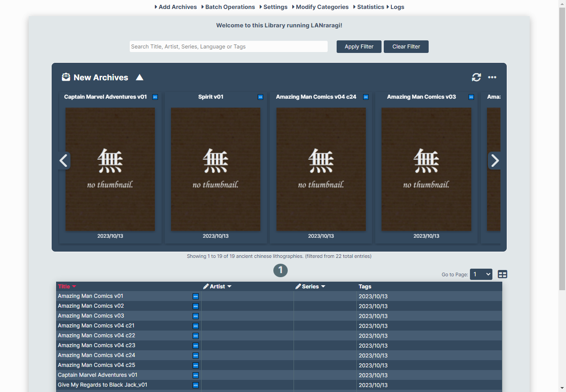Click new badge on Amazing Man Comics v03 card

pyautogui.click(x=471, y=97)
